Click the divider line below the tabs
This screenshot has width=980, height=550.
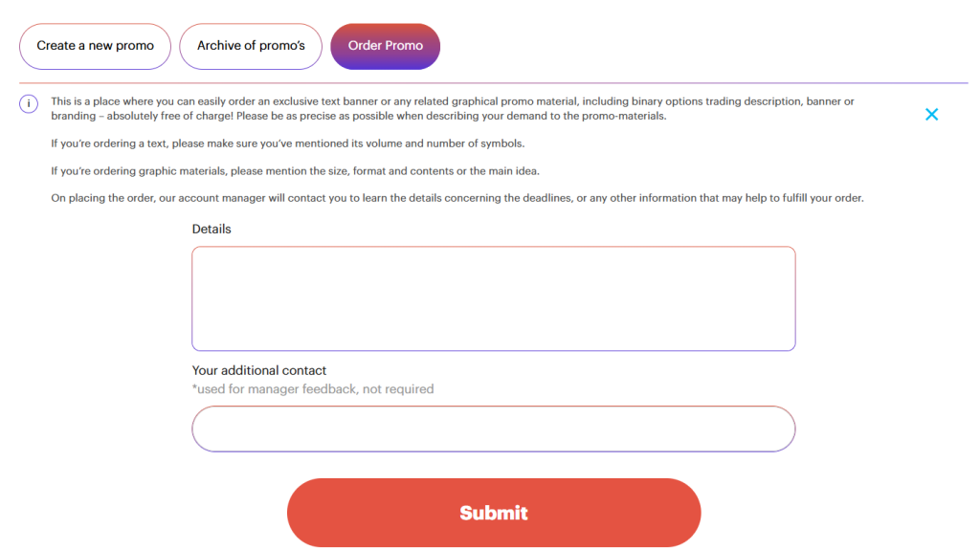click(x=494, y=82)
